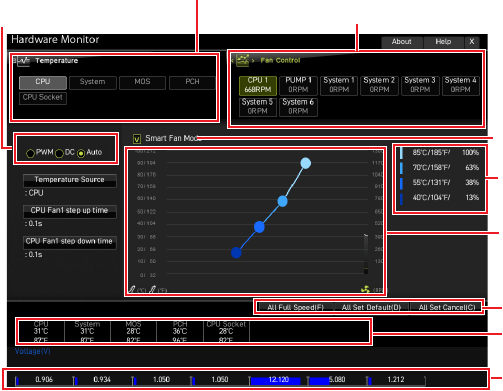Select the CPU Socket temperature button
Image resolution: width=503 pixels, height=391 pixels.
pyautogui.click(x=43, y=98)
